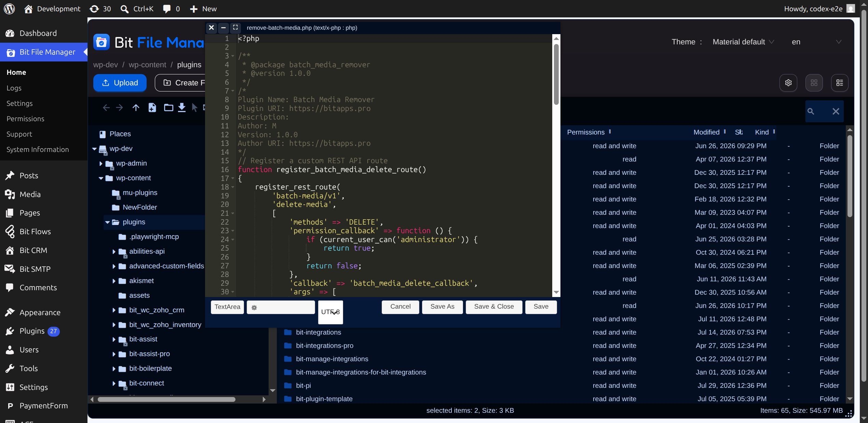Image resolution: width=868 pixels, height=423 pixels.
Task: Switch to list view icon
Action: 840,83
